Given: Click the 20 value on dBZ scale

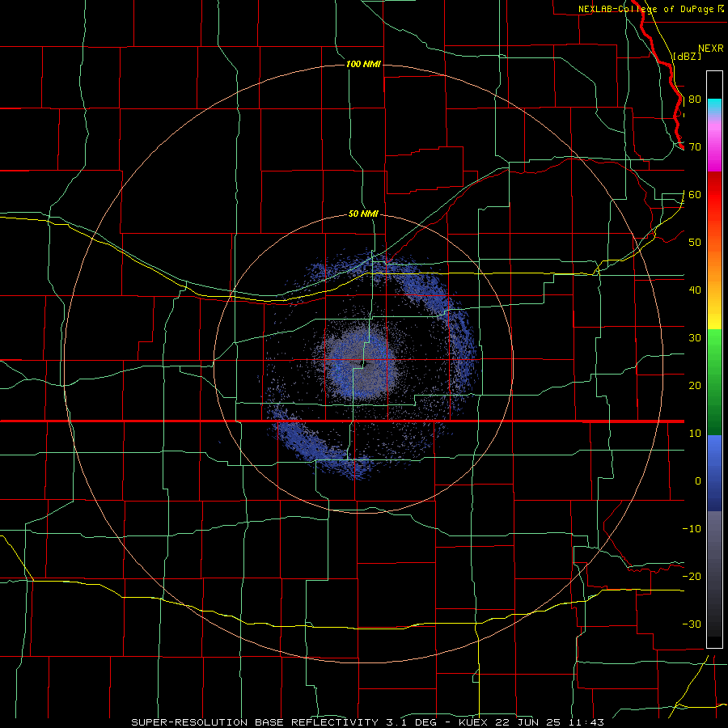Looking at the screenshot, I should [695, 385].
